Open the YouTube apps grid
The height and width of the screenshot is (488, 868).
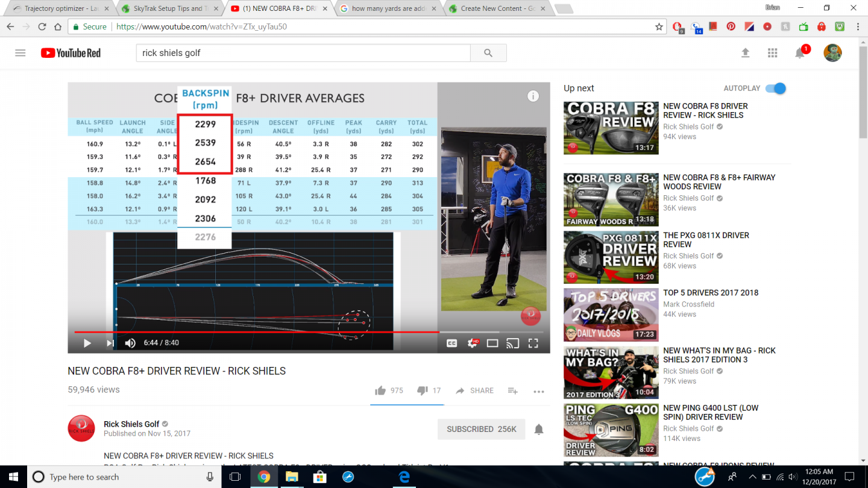point(773,53)
